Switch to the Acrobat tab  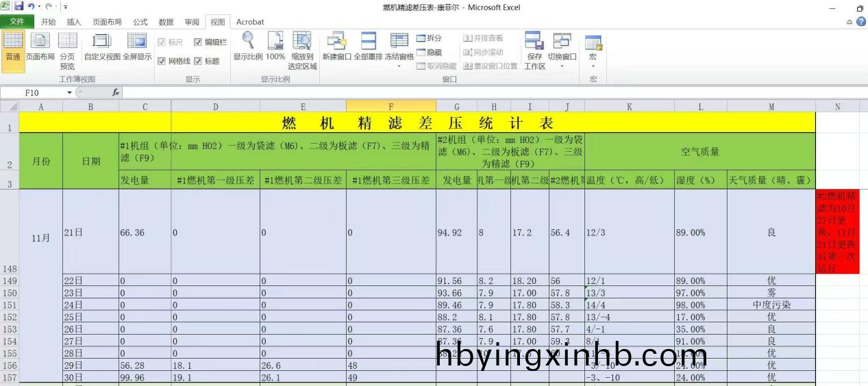point(250,22)
